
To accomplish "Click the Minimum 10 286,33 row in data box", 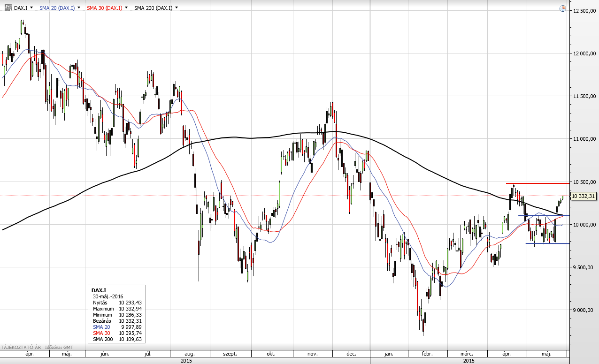I will 117,315.
